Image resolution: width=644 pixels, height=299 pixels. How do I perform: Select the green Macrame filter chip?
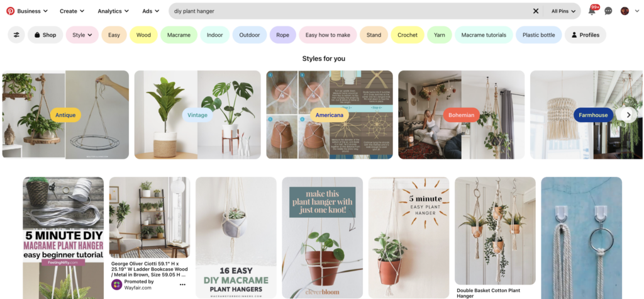coord(179,35)
